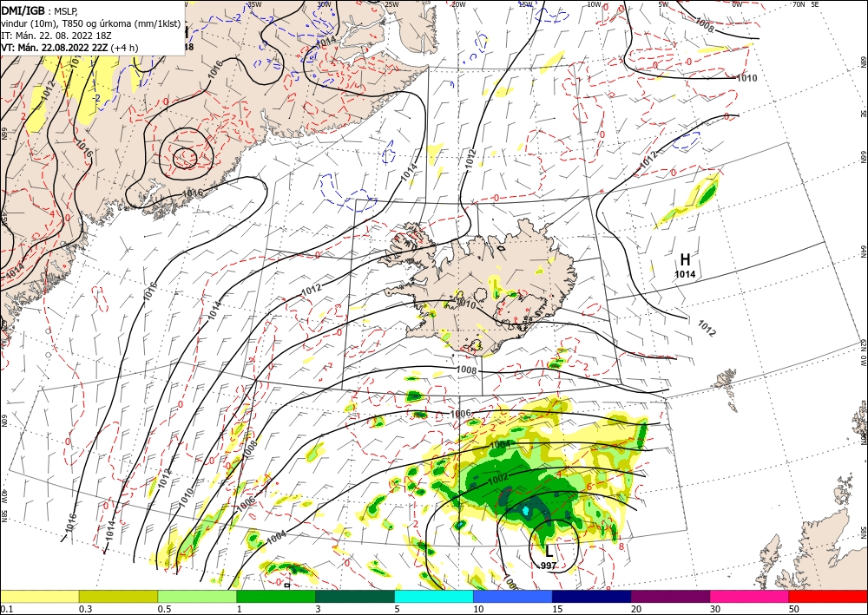The width and height of the screenshot is (868, 615).
Task: Click the red 50 mm legend swatch
Action: (828, 596)
